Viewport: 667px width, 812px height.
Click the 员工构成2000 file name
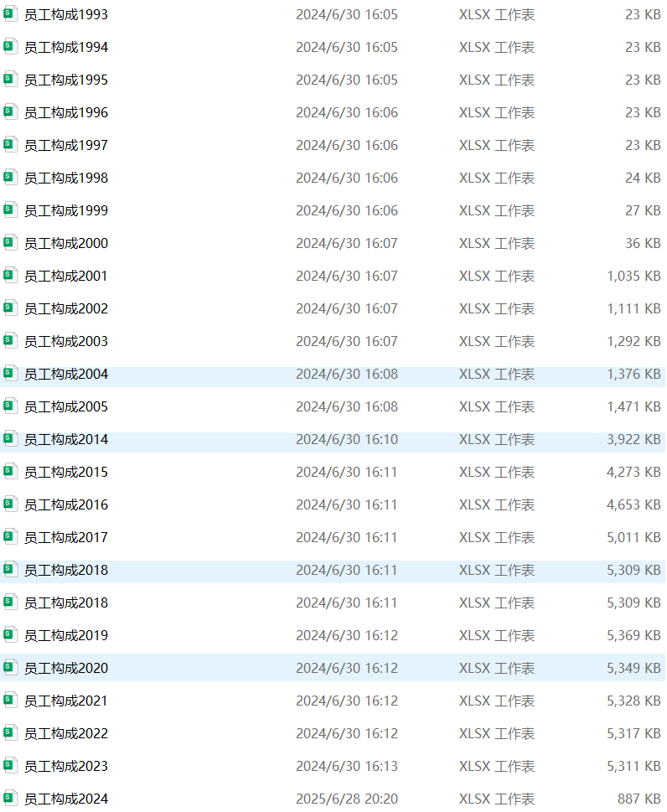point(66,244)
